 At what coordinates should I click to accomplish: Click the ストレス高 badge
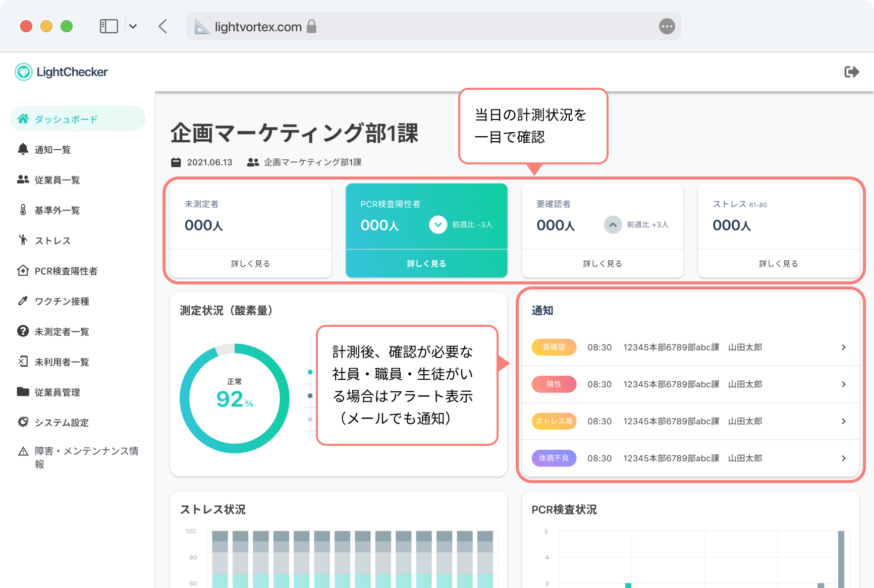point(554,421)
